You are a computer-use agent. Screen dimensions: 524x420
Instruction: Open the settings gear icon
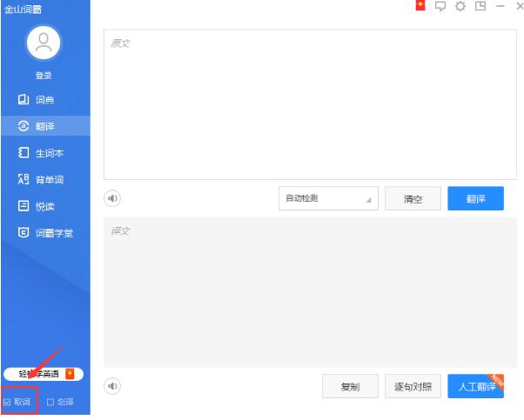[460, 6]
